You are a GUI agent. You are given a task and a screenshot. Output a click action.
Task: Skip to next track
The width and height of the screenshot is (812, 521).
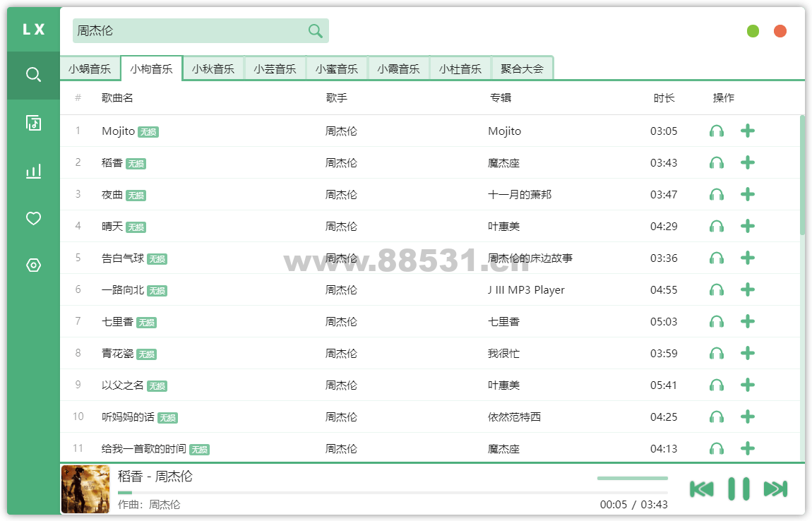pyautogui.click(x=776, y=489)
